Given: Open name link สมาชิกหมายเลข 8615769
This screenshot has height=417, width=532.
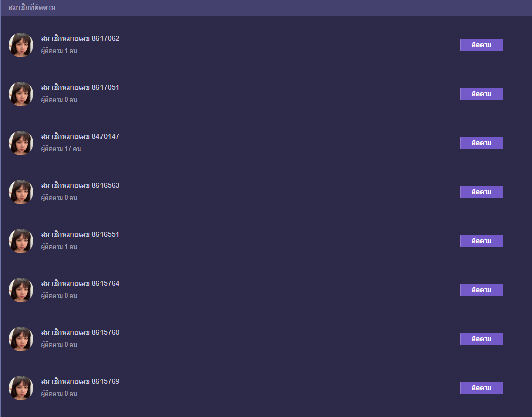Looking at the screenshot, I should pyautogui.click(x=80, y=381).
